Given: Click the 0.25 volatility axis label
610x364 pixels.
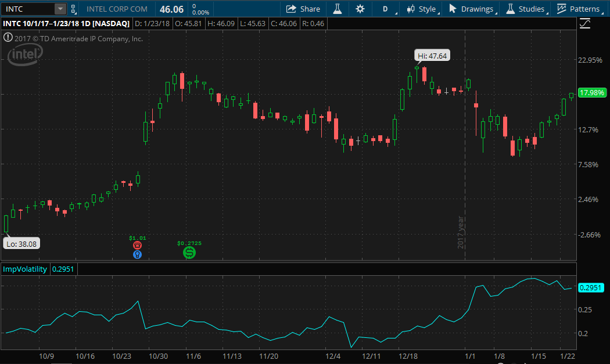Looking at the screenshot, I should tap(585, 309).
